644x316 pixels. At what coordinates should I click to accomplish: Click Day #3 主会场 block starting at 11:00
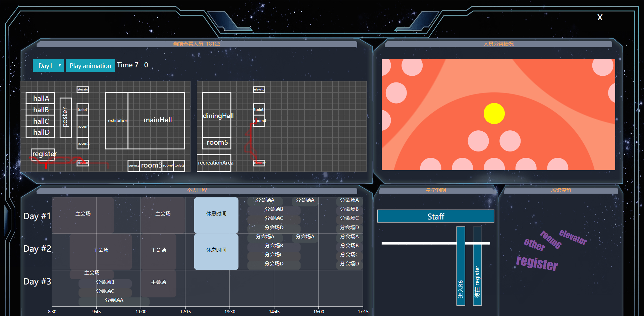[158, 284]
